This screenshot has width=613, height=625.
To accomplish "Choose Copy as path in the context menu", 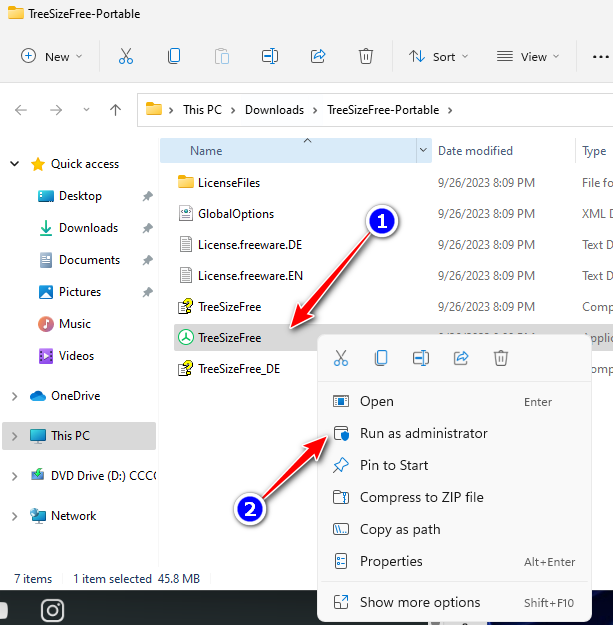I will [454, 529].
